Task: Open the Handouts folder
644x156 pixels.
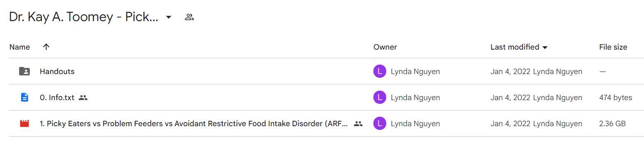Action: 57,72
